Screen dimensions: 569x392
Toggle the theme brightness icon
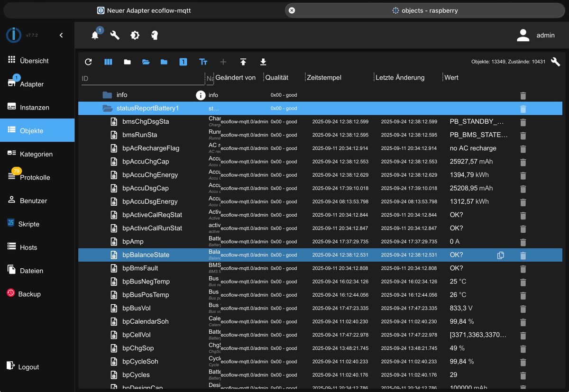[135, 35]
